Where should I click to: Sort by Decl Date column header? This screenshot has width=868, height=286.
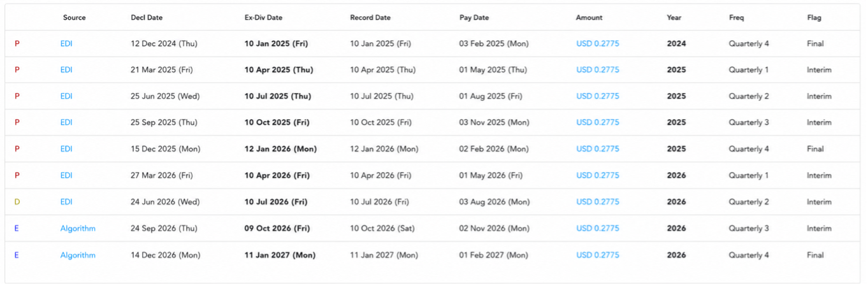[147, 18]
